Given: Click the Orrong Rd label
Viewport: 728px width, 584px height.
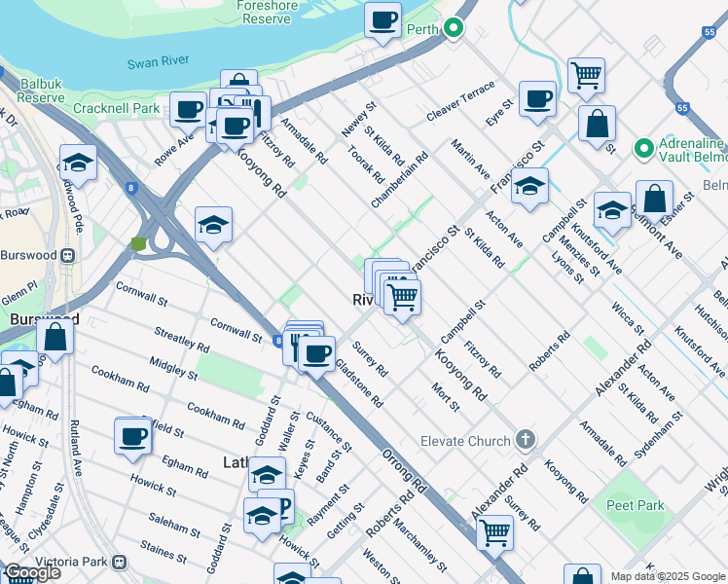Looking at the screenshot, I should click(405, 471).
